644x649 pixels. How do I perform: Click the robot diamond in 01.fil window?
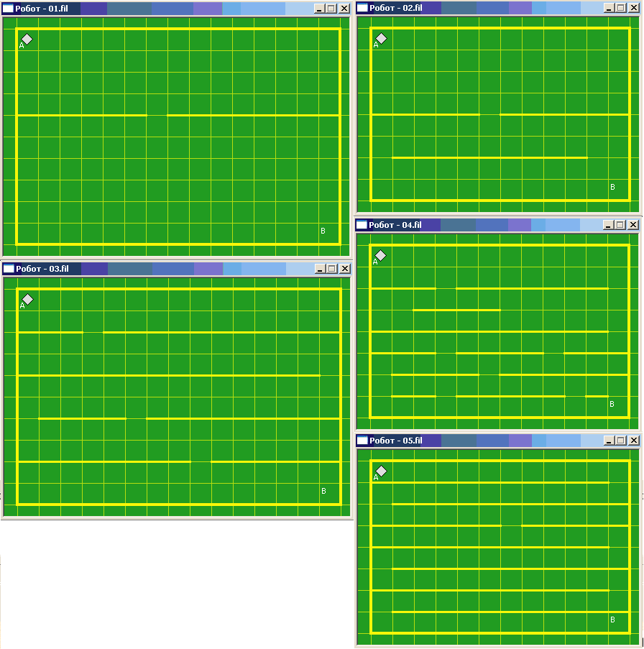27,39
